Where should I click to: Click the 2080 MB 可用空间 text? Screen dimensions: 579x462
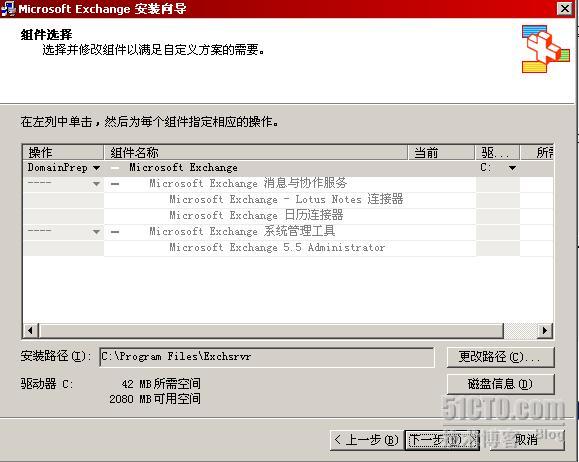click(155, 399)
